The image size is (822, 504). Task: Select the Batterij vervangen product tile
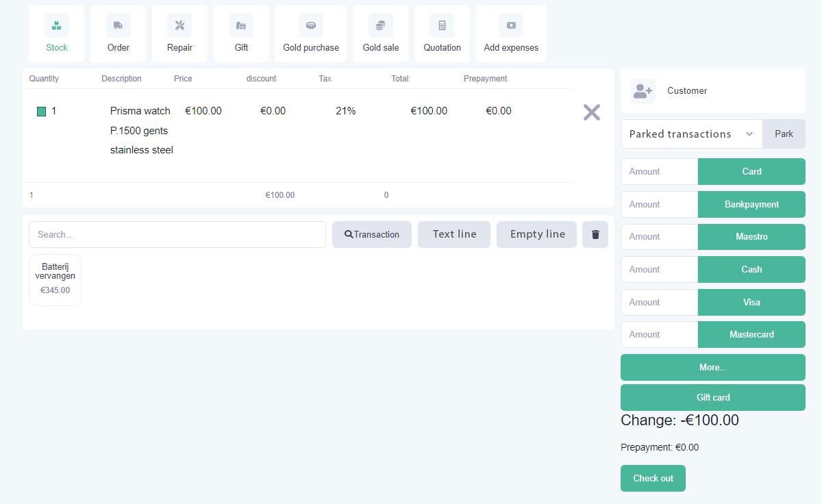(x=55, y=279)
